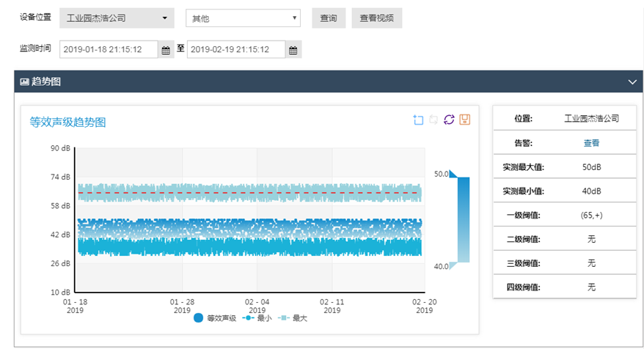Save the chart as image icon

pos(464,120)
